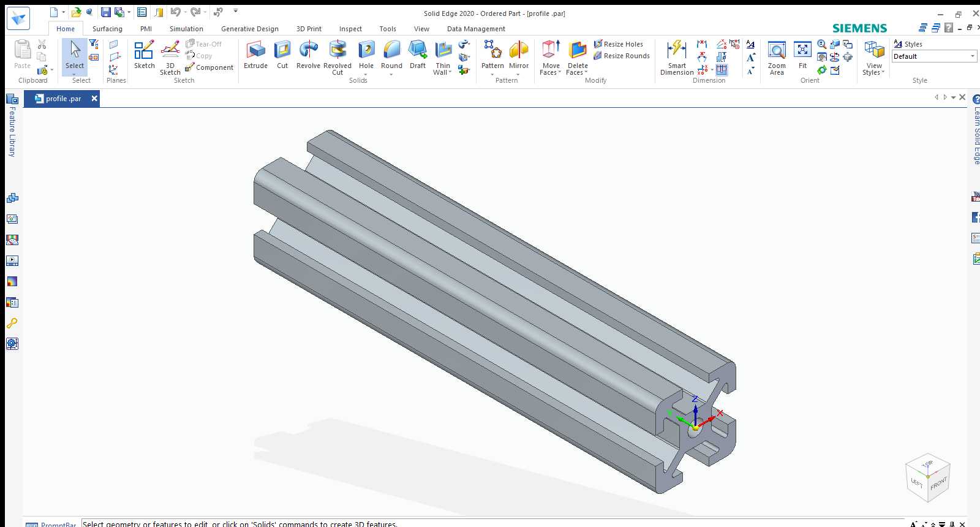Click the Resize Holes button

pyautogui.click(x=618, y=44)
